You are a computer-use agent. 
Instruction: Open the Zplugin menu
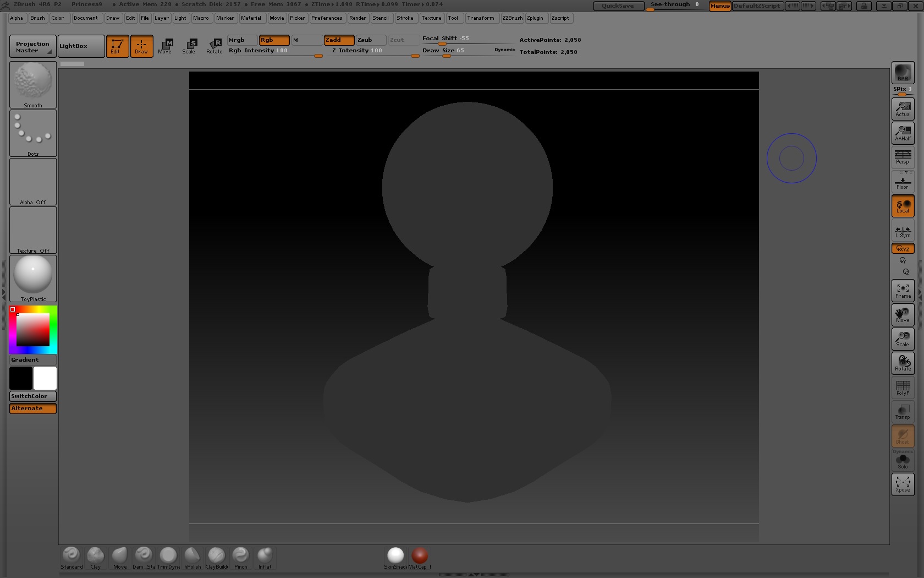[x=536, y=18]
